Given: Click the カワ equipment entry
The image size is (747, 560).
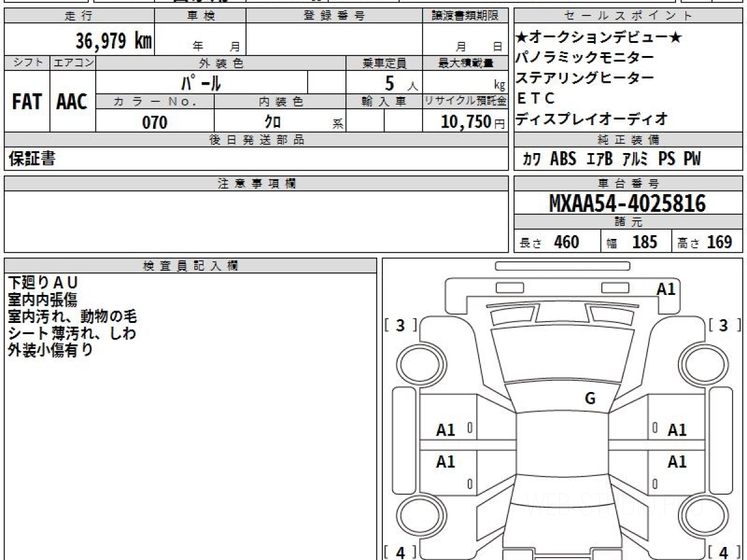Looking at the screenshot, I should [x=532, y=159].
